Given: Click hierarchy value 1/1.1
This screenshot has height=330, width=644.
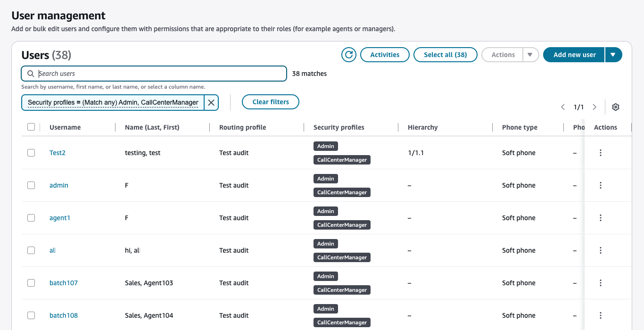Looking at the screenshot, I should point(416,153).
